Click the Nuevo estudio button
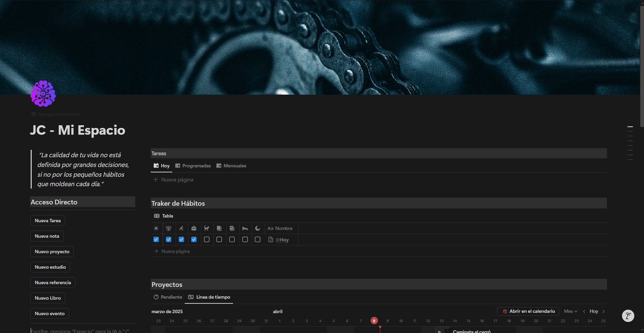Viewport: 644px width, 333px height. coord(50,267)
